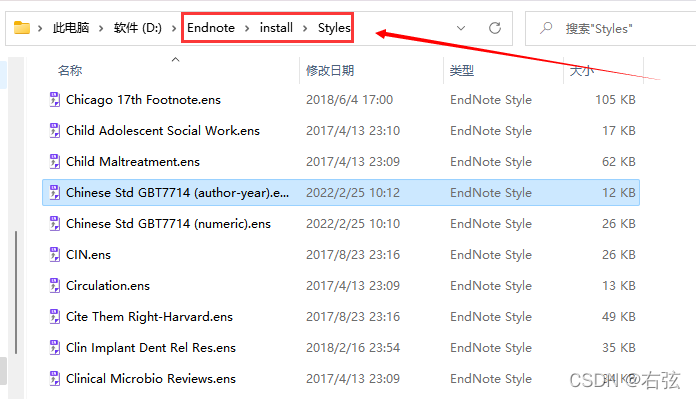Viewport: 696px width, 399px height.
Task: Expand chevron before 此电脑 breadcrumb
Action: [40, 28]
